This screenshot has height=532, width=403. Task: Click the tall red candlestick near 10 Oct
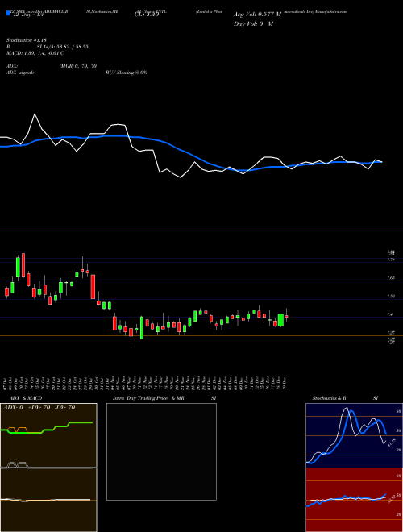pyautogui.click(x=23, y=265)
